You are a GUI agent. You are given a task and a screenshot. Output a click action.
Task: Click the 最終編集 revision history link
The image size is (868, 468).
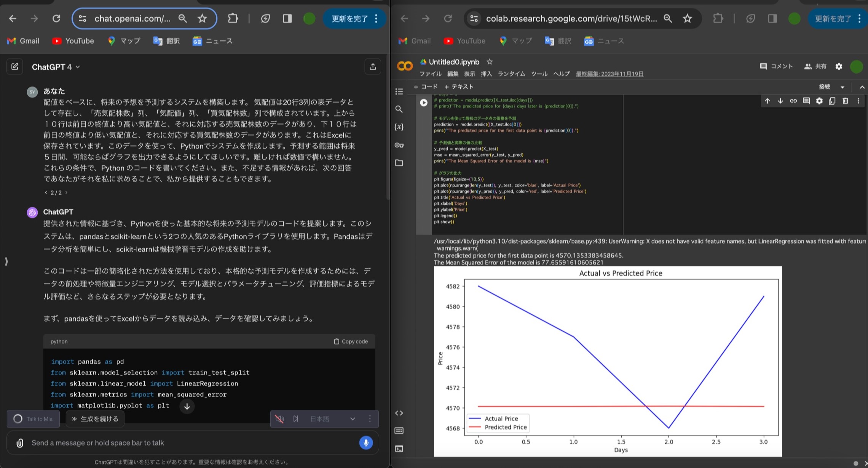pos(610,74)
